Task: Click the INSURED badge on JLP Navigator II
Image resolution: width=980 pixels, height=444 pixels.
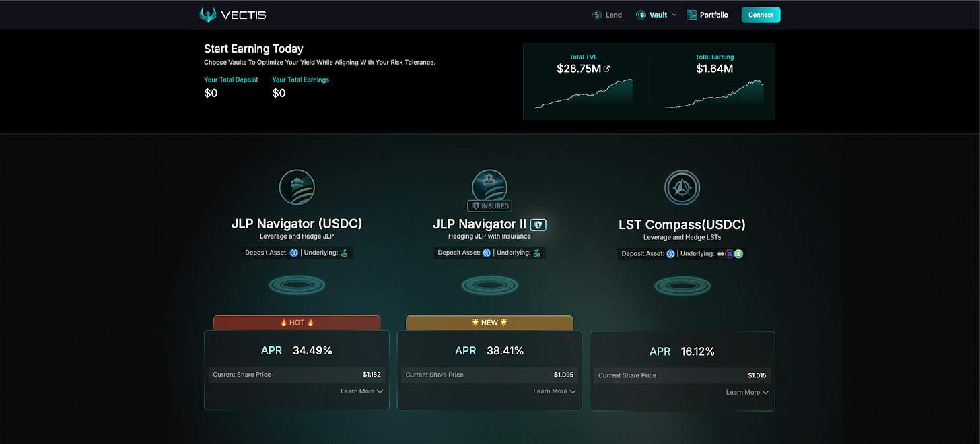Action: [x=489, y=206]
